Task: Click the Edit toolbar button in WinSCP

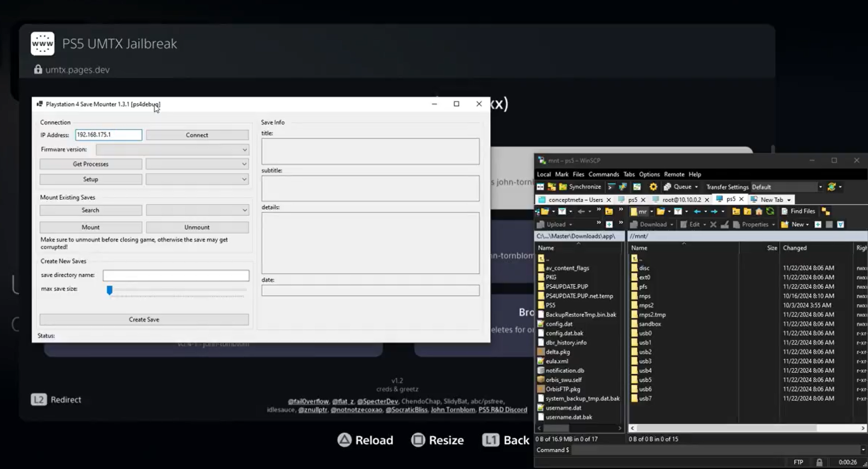Action: click(690, 224)
